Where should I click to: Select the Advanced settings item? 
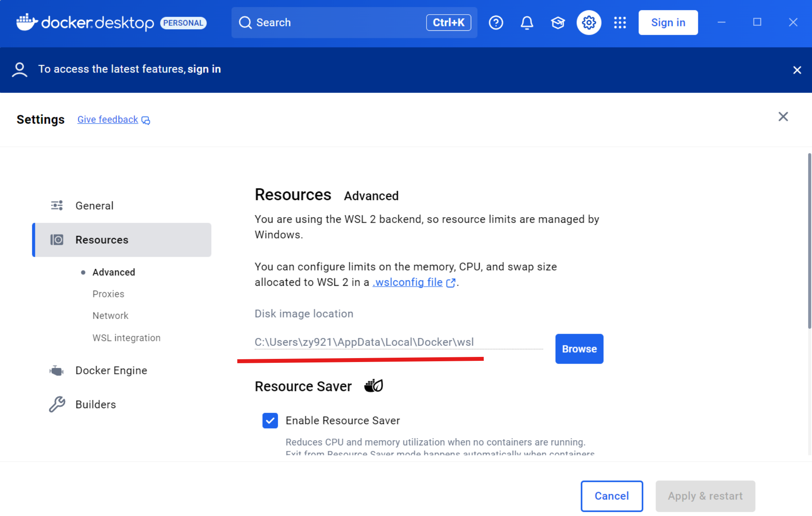[x=114, y=272]
